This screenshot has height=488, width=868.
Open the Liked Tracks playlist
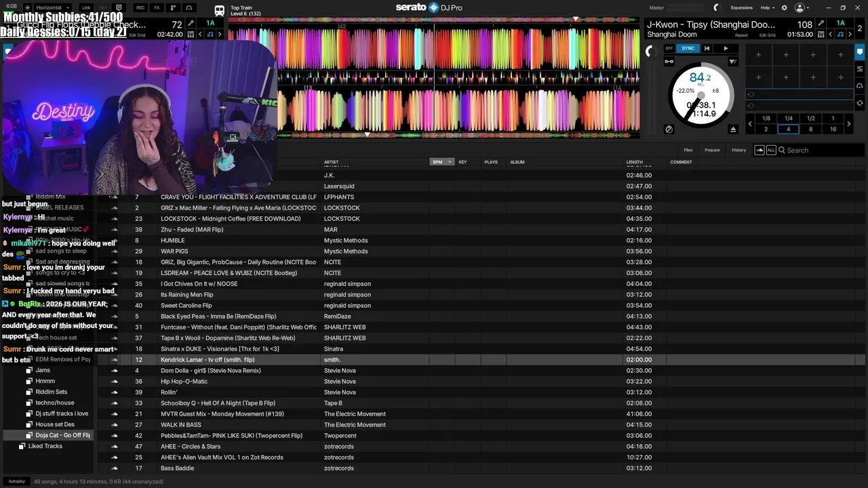pyautogui.click(x=45, y=446)
